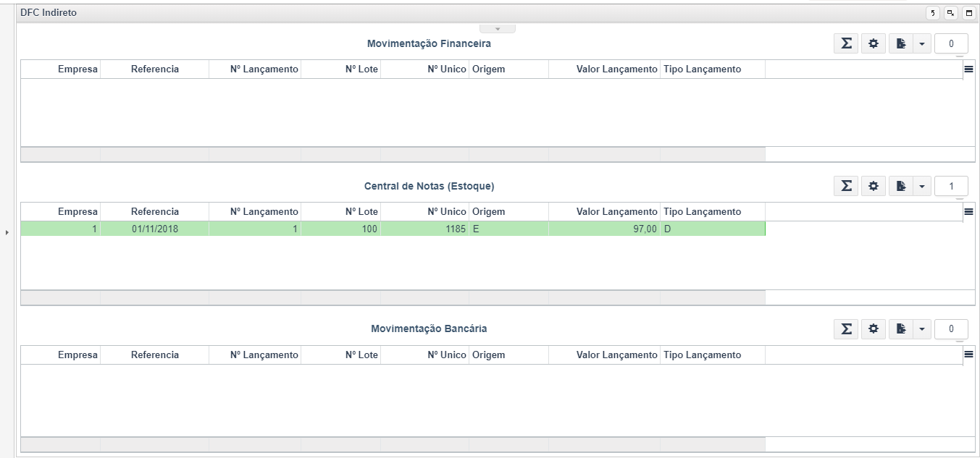Open export dropdown arrow in Central de Notas
Screen dimensions: 980x458
(921, 186)
